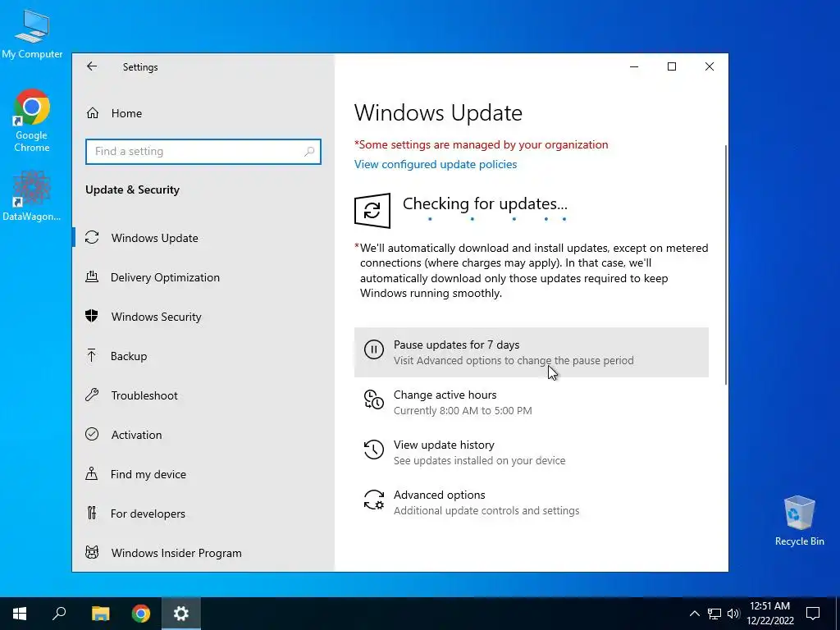Click the Home house icon
This screenshot has height=630, width=840.
pos(93,113)
